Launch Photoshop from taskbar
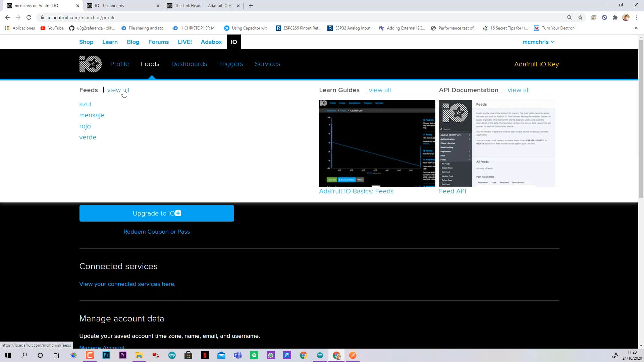The width and height of the screenshot is (644, 362). [106, 355]
